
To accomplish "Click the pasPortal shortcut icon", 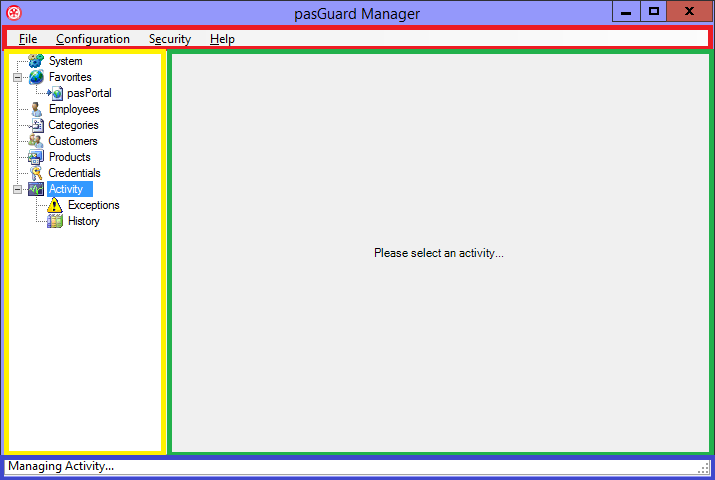I will point(55,93).
